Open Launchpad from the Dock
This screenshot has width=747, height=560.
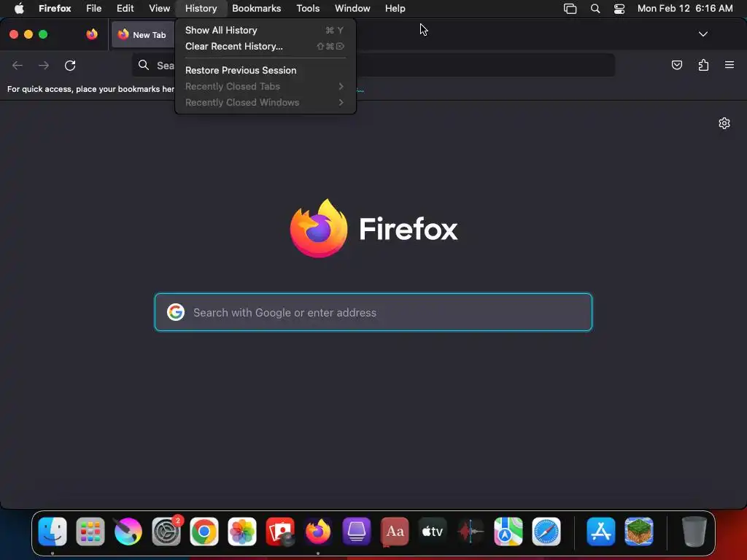pos(90,532)
